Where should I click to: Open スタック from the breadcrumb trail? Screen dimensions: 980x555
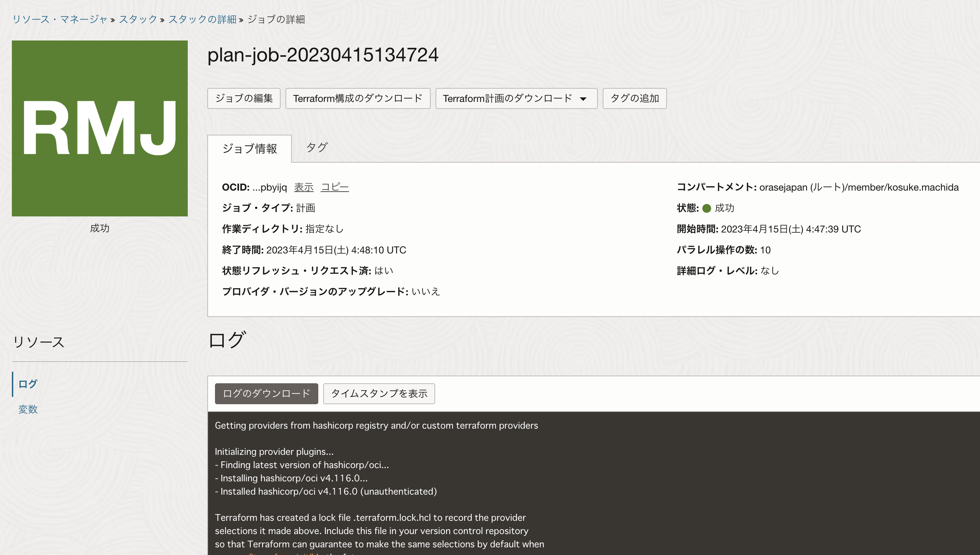click(138, 20)
